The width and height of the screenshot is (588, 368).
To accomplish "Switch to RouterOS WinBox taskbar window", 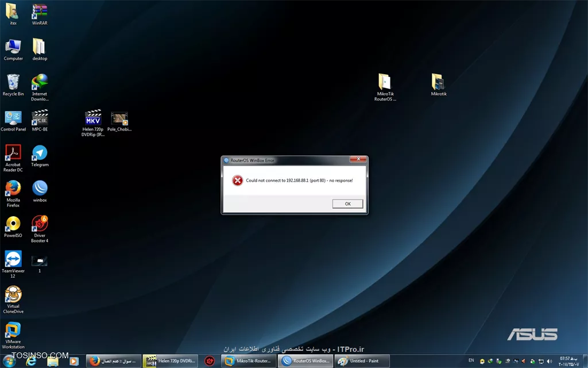I will point(305,361).
